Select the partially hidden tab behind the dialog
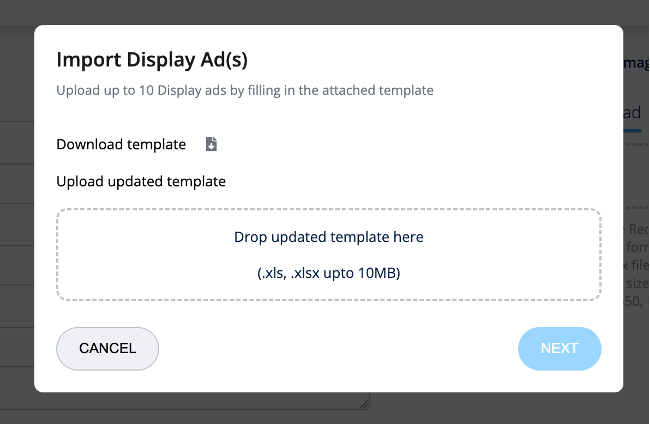 coord(632,113)
